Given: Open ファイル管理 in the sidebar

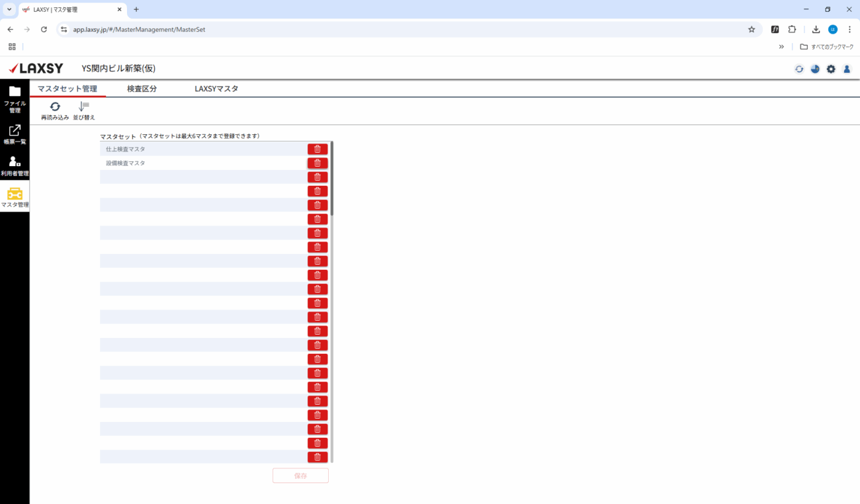Looking at the screenshot, I should (x=15, y=97).
